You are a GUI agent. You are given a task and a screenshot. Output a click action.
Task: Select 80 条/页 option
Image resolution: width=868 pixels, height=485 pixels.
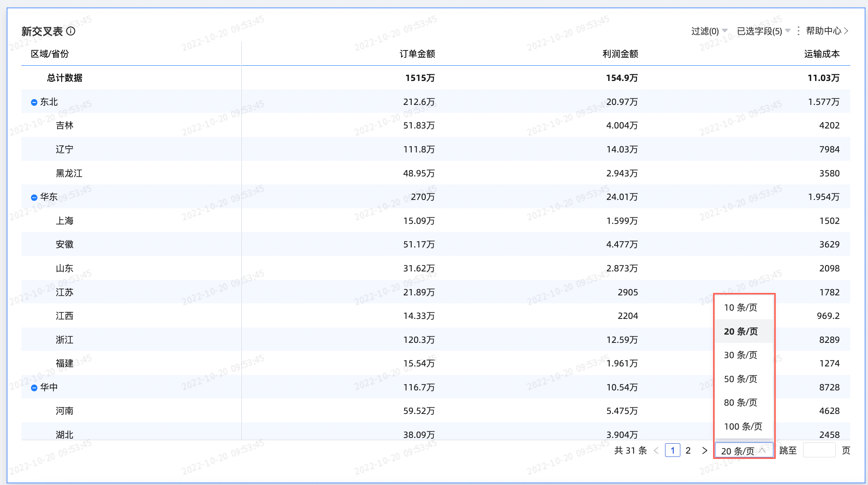[x=744, y=402]
